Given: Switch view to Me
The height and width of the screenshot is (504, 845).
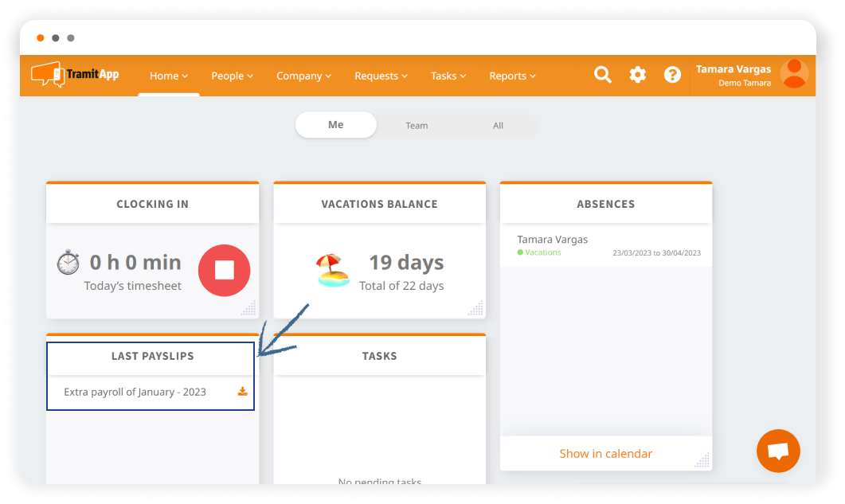Looking at the screenshot, I should coord(336,125).
